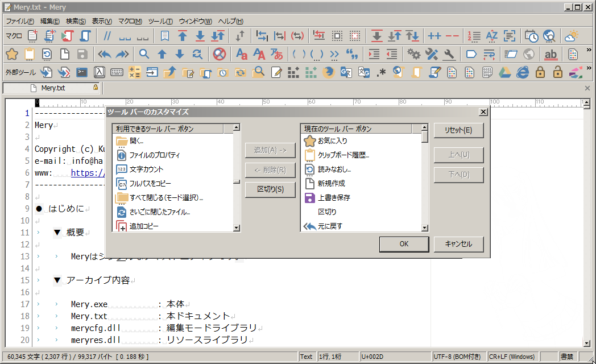596x364 pixels.
Task: Open the UTF-8 (BOM付き) encoding selector in status bar
Action: pyautogui.click(x=455, y=357)
